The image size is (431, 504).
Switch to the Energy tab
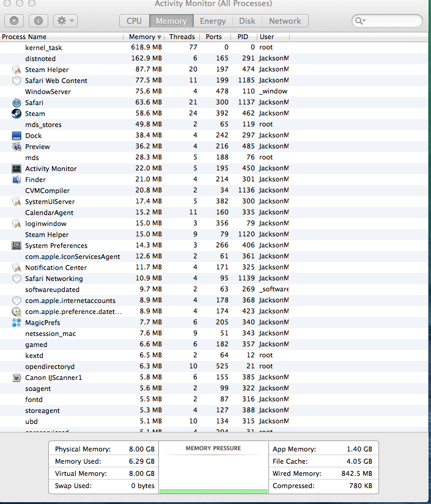pyautogui.click(x=213, y=21)
